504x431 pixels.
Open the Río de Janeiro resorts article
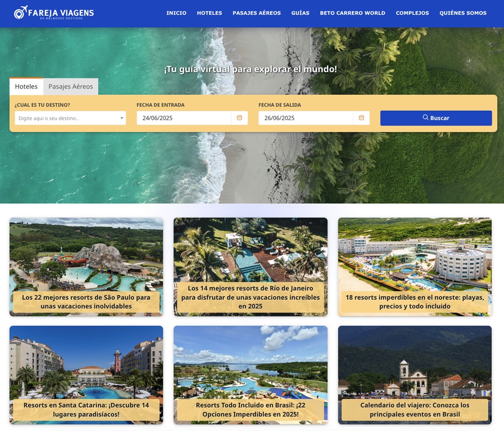pos(250,267)
